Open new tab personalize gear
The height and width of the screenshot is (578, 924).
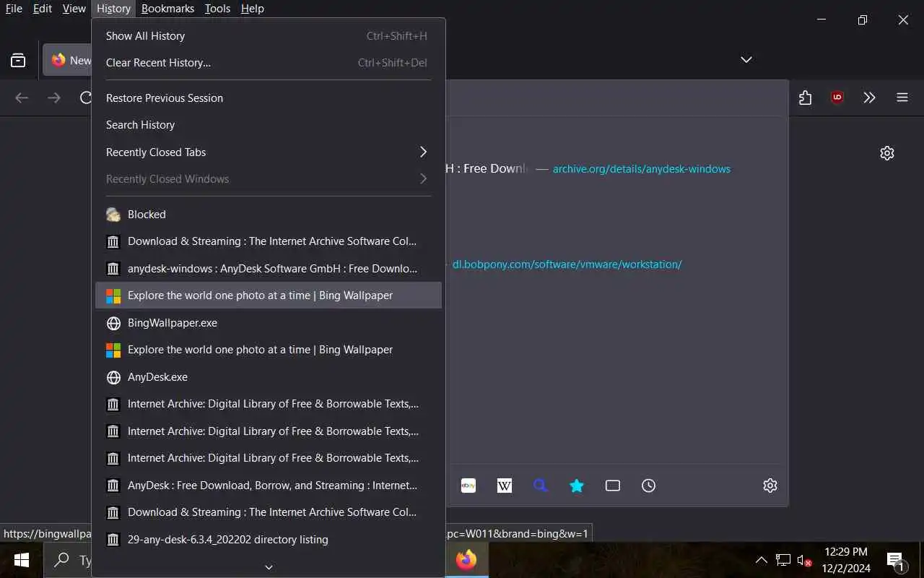coord(887,153)
